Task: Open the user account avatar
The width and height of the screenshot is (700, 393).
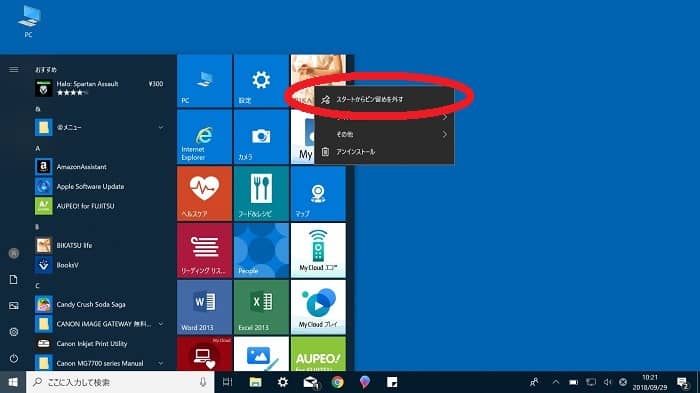Action: (x=14, y=253)
